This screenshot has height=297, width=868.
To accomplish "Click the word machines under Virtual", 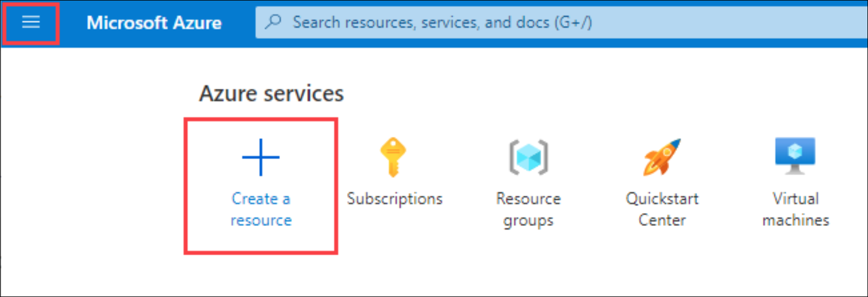I will tap(796, 220).
